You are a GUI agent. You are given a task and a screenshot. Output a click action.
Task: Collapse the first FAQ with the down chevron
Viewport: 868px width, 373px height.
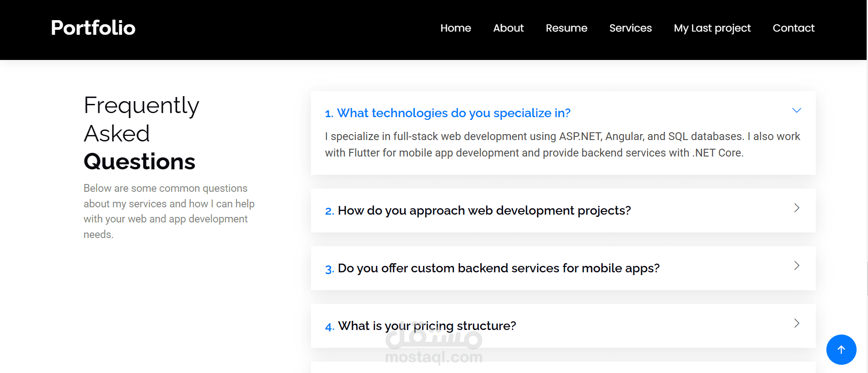click(796, 110)
